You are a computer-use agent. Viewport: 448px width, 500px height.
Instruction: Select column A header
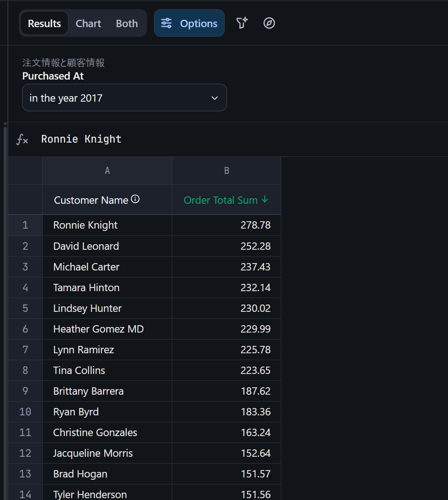click(x=107, y=171)
